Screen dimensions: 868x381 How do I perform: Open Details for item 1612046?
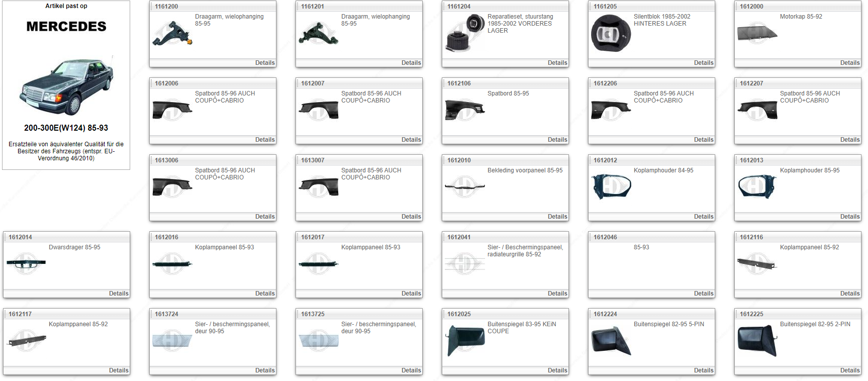tap(704, 294)
